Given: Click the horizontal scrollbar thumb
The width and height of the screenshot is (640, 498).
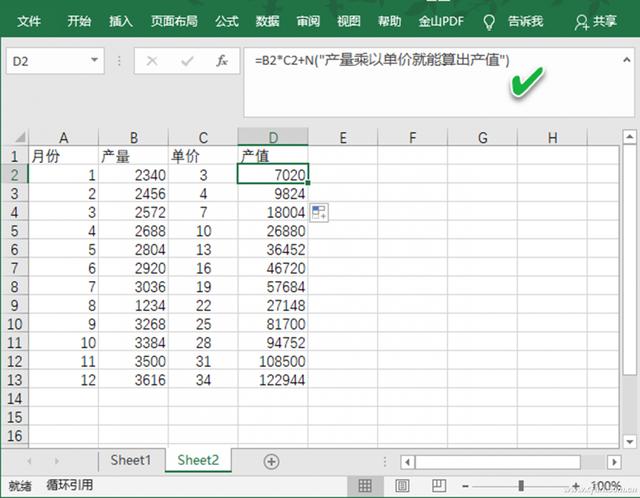Looking at the screenshot, I should point(498,462).
